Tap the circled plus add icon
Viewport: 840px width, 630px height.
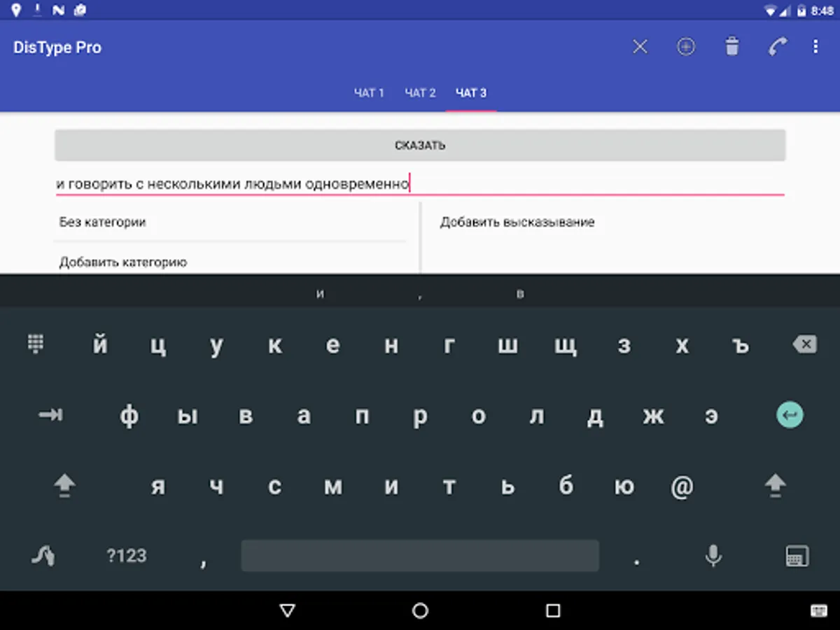pyautogui.click(x=686, y=47)
